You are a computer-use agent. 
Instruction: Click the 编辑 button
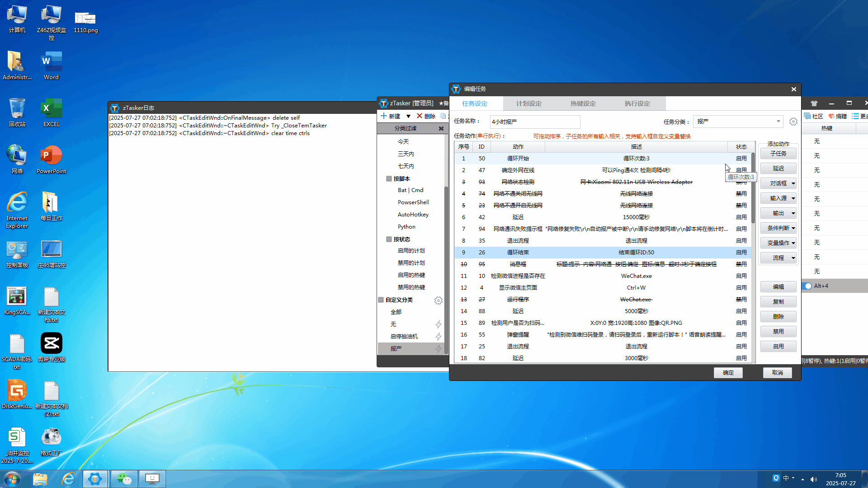tap(778, 287)
